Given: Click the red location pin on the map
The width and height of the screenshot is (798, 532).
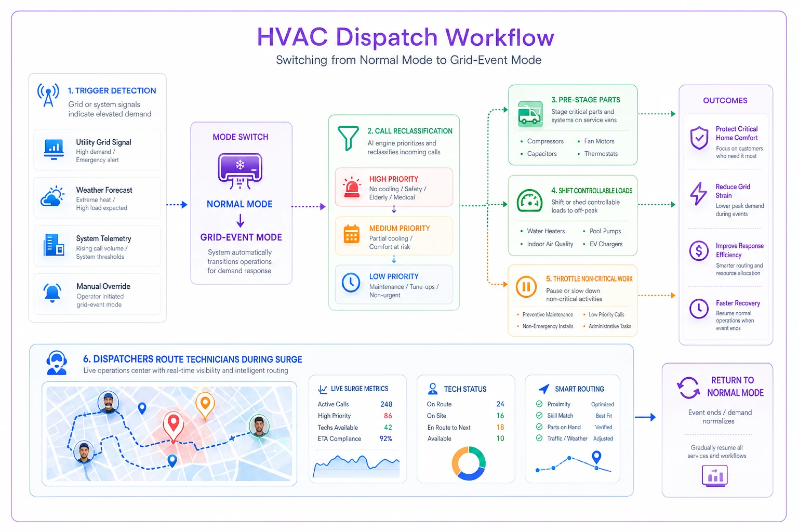Looking at the screenshot, I should coord(174,427).
